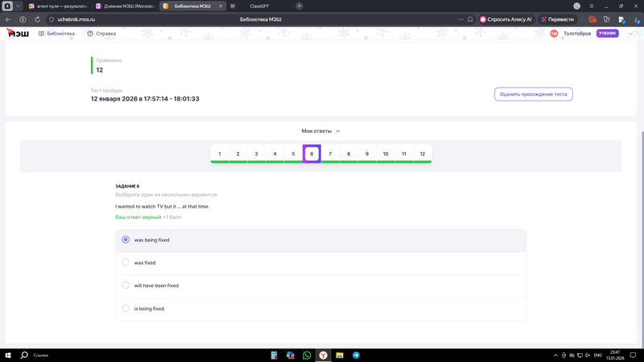Collapse the "Мои ответы" section
644x362 pixels.
pyautogui.click(x=320, y=131)
